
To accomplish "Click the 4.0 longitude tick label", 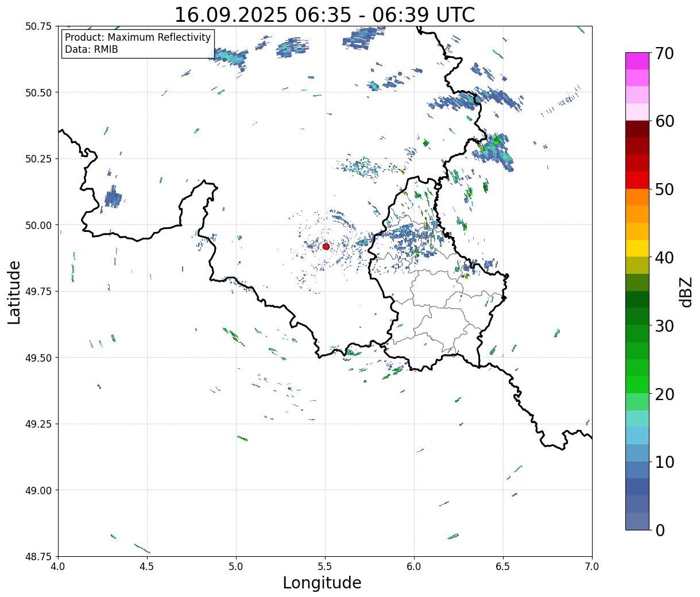I will pyautogui.click(x=58, y=567).
